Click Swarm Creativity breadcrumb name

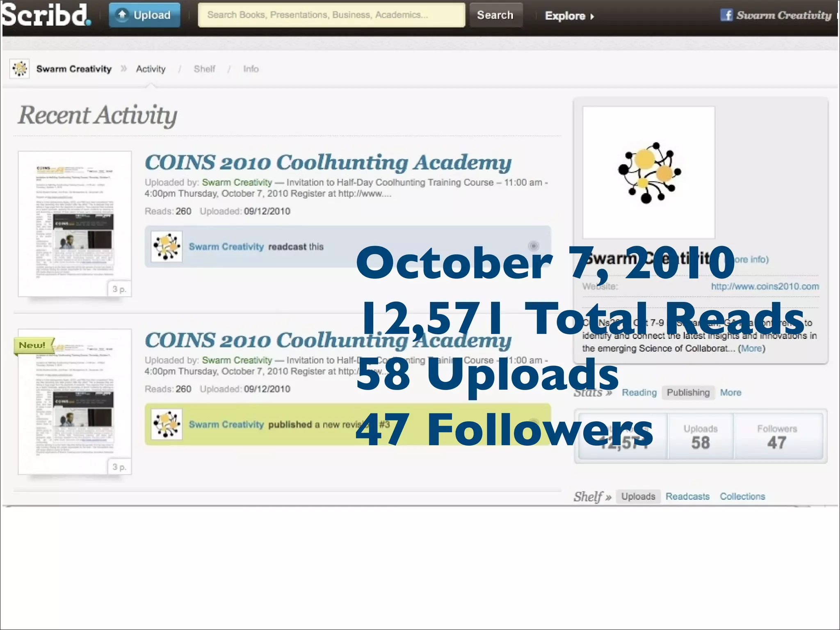[74, 69]
